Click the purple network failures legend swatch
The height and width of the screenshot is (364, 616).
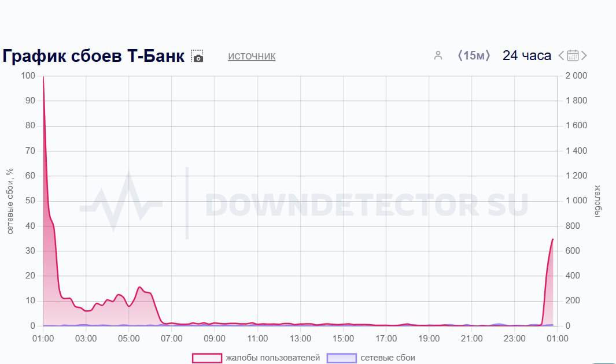[341, 358]
